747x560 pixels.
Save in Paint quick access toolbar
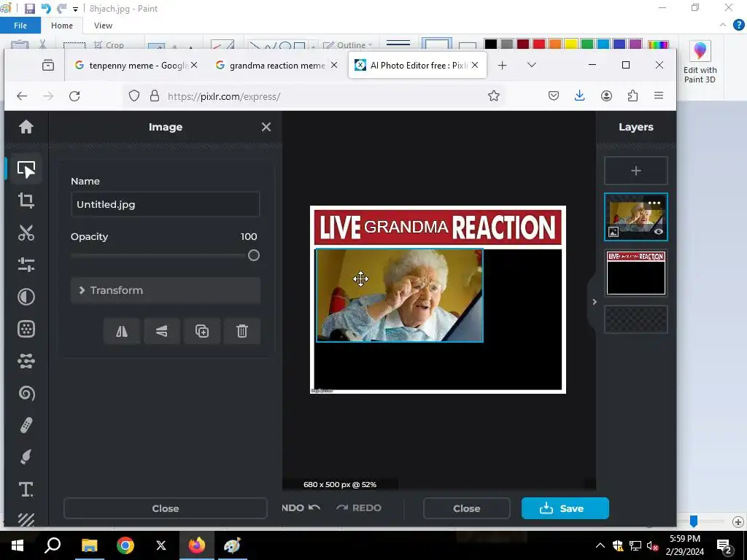point(29,9)
